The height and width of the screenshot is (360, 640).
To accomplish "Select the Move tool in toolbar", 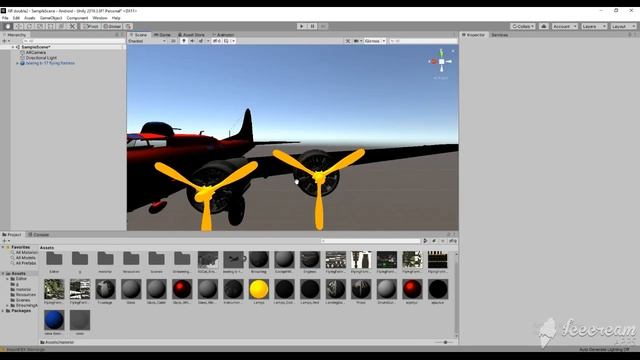I will pos(18,26).
